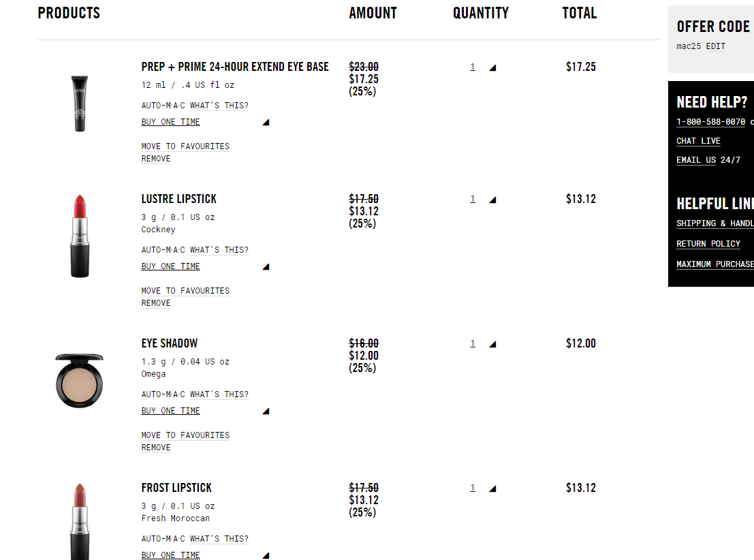This screenshot has height=560, width=754.
Task: Click the Omega Eye Shadow product image
Action: coord(80,379)
